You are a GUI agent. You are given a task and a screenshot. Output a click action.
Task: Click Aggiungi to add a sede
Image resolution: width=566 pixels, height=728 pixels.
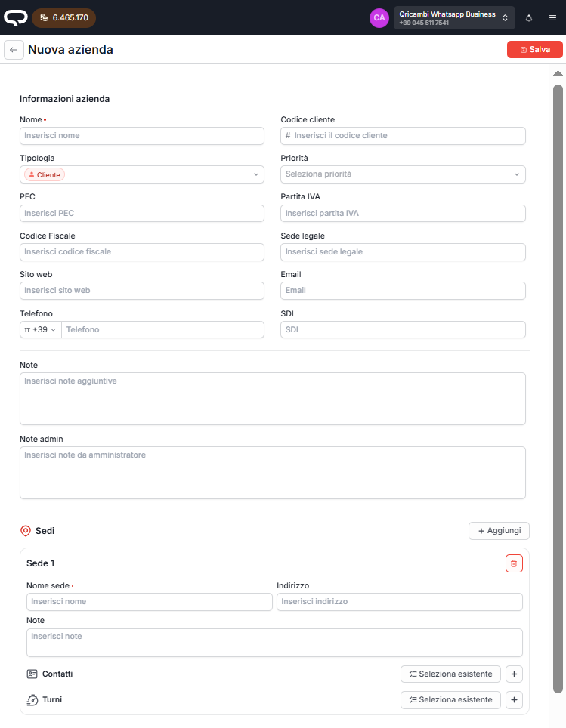point(499,531)
